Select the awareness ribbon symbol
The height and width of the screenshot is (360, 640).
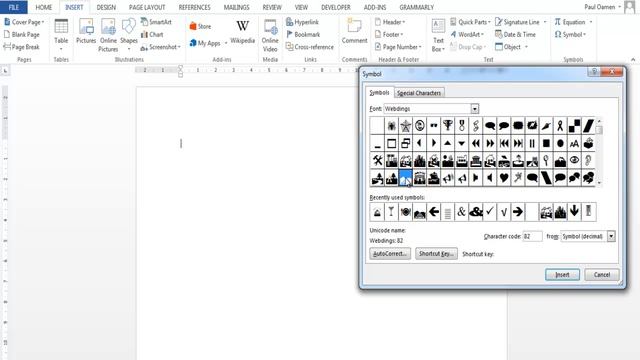560,126
